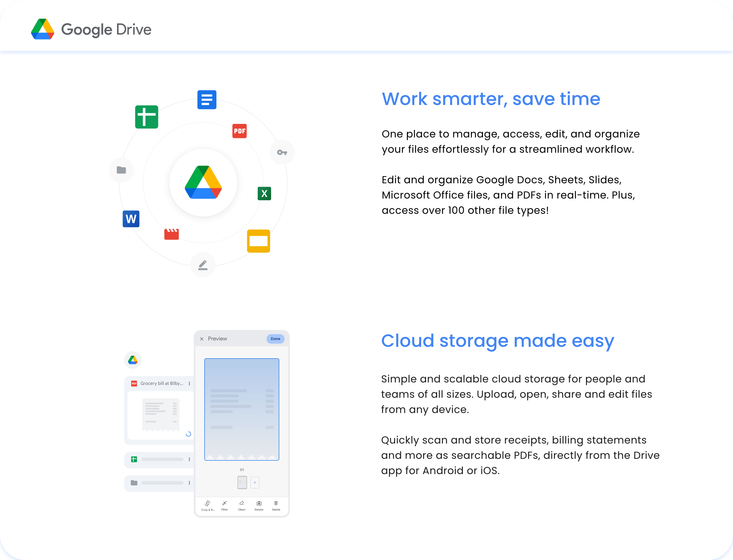Open overflow menu on the Sheets file row
This screenshot has width=733, height=560.
tap(190, 459)
